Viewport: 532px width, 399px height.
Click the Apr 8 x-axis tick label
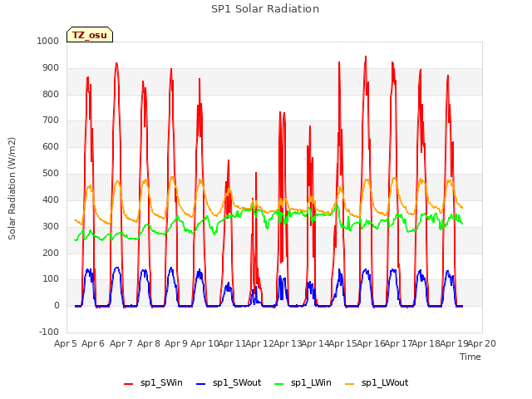tap(149, 343)
